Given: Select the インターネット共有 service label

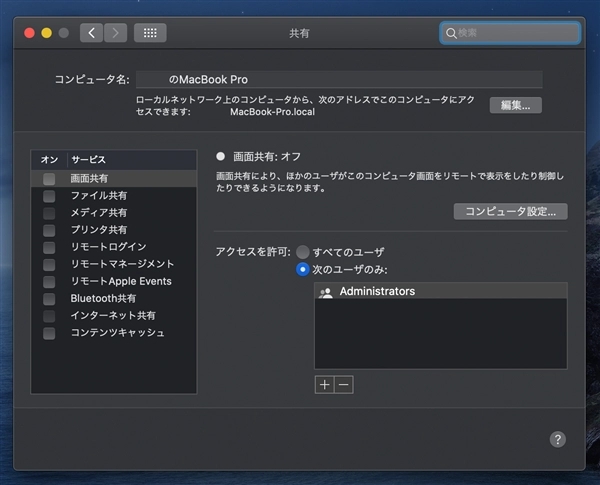Looking at the screenshot, I should (x=113, y=315).
